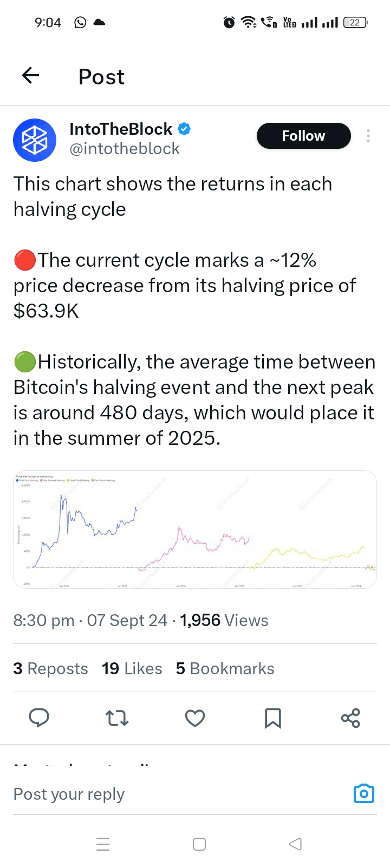390x868 pixels.
Task: Tap the back arrow icon
Action: [31, 76]
